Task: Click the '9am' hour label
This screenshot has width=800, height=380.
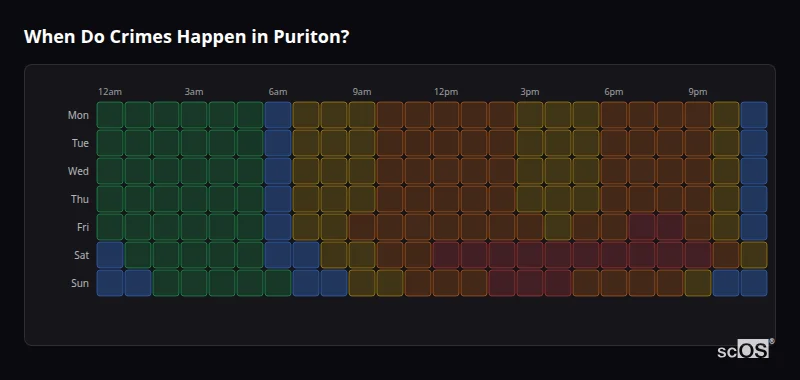Action: (x=362, y=92)
